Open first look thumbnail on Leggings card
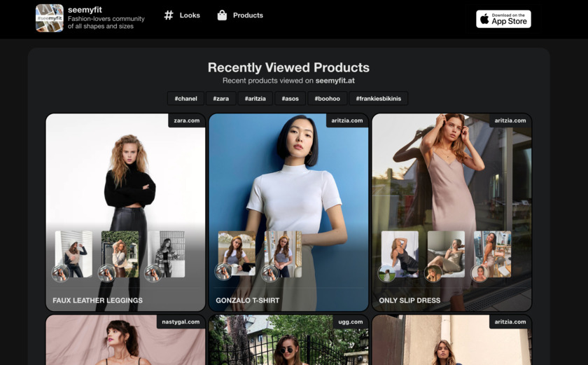 click(x=74, y=254)
